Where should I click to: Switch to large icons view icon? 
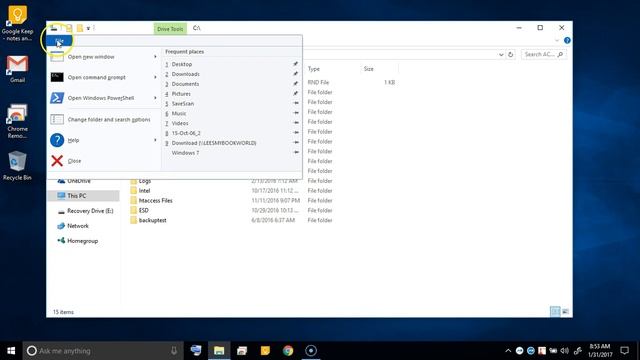click(565, 311)
